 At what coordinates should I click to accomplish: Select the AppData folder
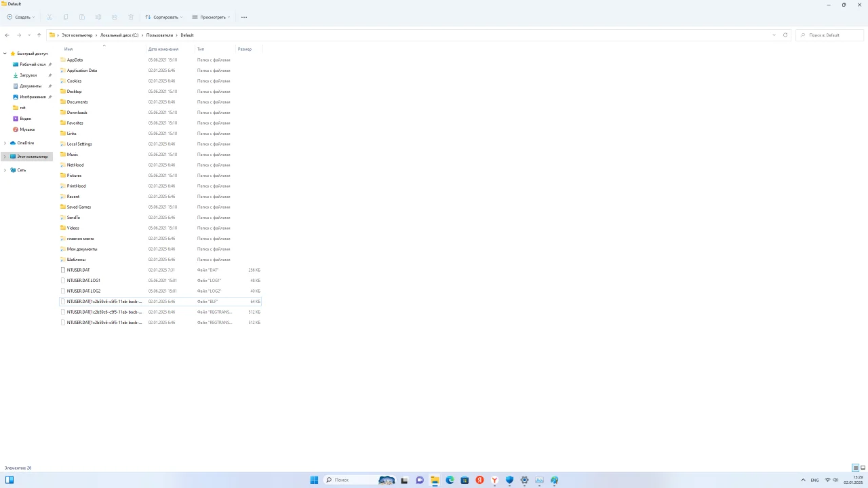[x=160, y=60]
